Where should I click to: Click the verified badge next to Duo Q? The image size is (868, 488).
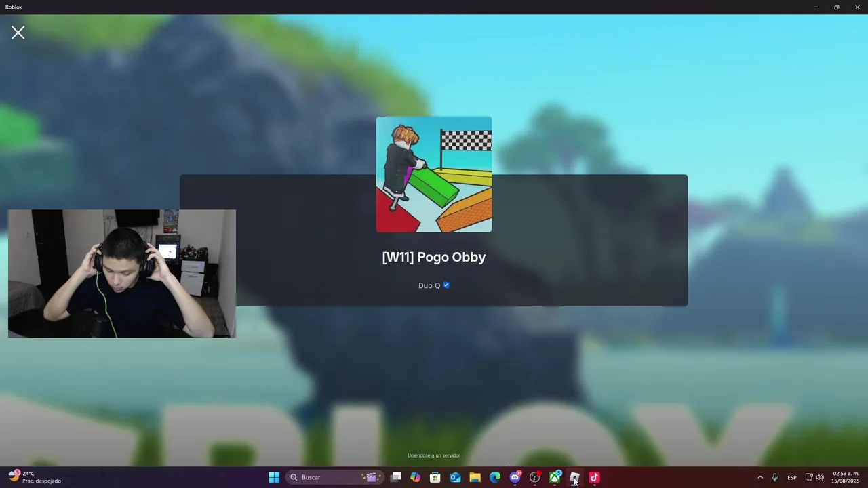(446, 285)
